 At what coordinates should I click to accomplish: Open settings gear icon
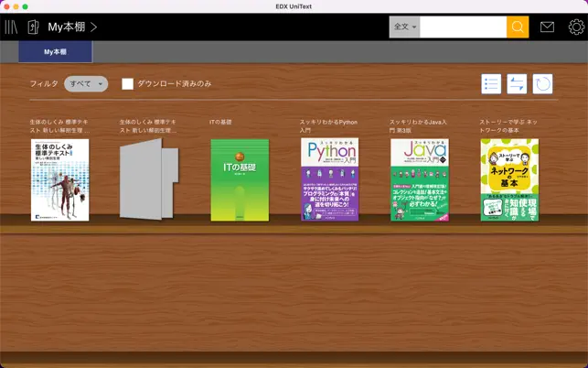click(576, 27)
